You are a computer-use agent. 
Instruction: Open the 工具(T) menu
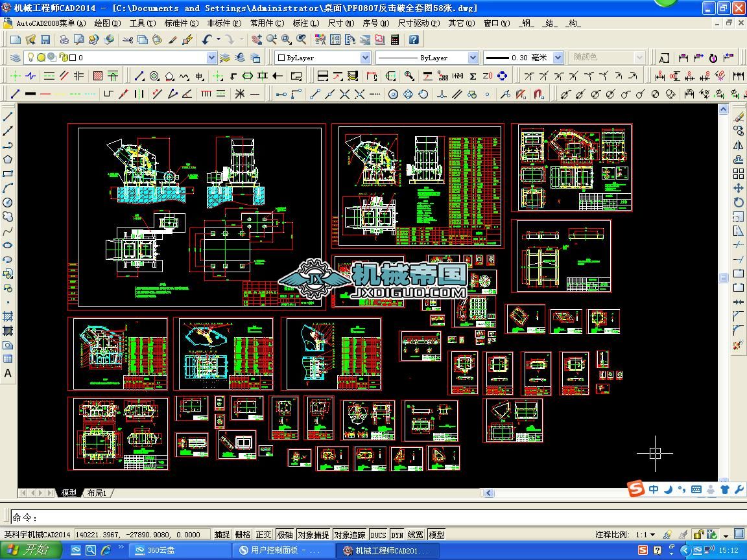point(143,23)
